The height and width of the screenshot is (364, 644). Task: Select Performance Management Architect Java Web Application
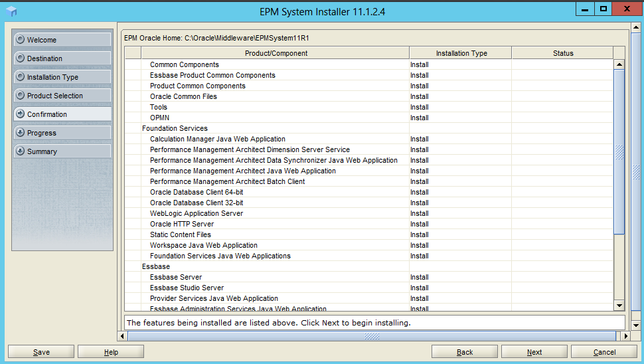pyautogui.click(x=369, y=171)
